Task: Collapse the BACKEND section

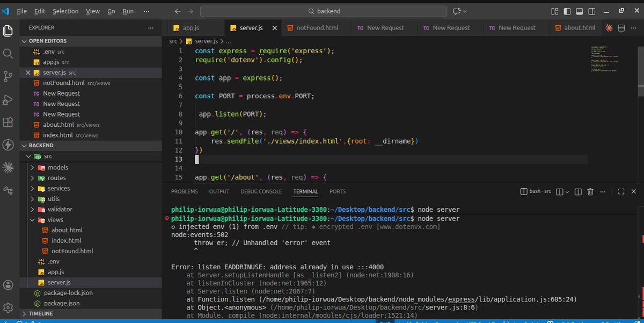Action: tap(25, 146)
